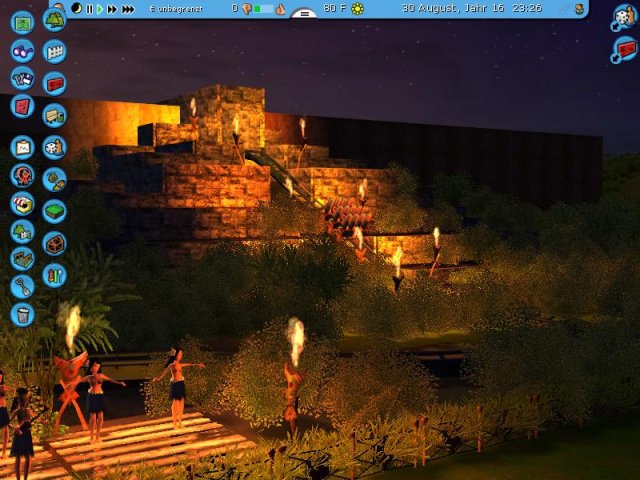Screen dimensions: 640x480
Task: Open the clipboard graph finances icon
Action: 22,147
